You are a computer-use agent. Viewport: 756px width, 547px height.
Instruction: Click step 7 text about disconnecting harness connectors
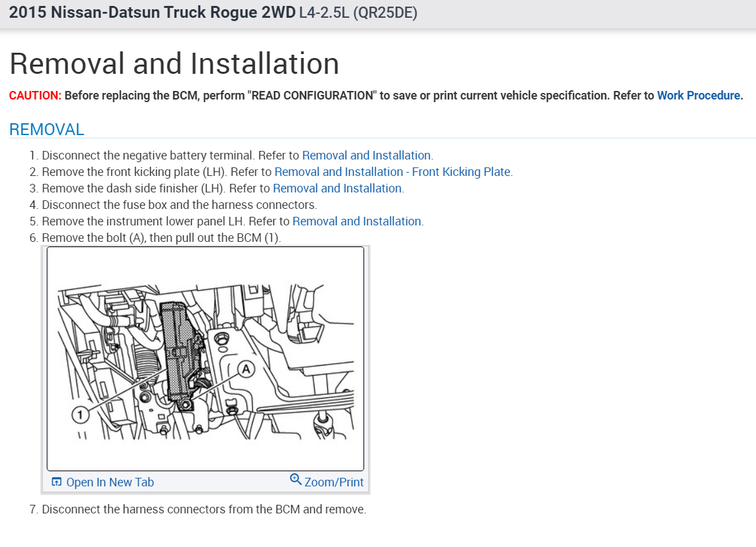coord(204,509)
